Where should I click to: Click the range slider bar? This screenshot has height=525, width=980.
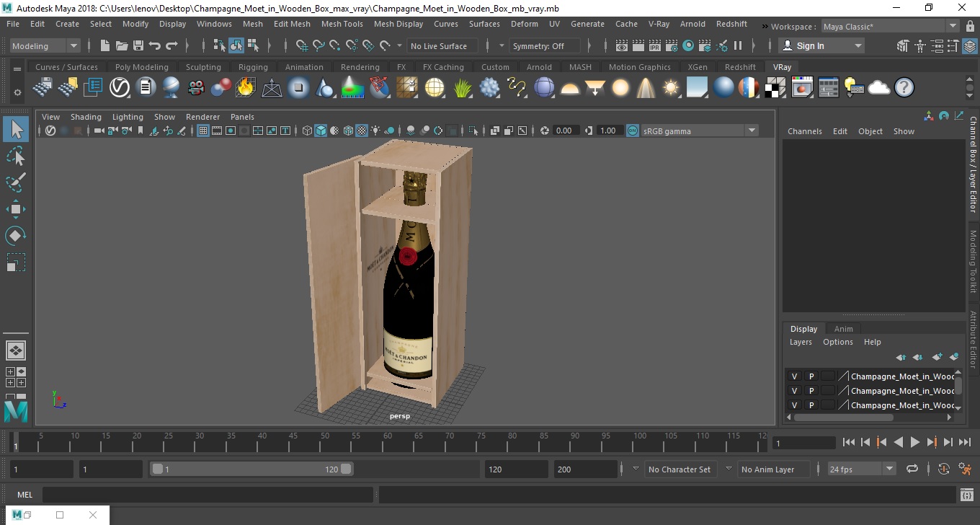pyautogui.click(x=251, y=469)
